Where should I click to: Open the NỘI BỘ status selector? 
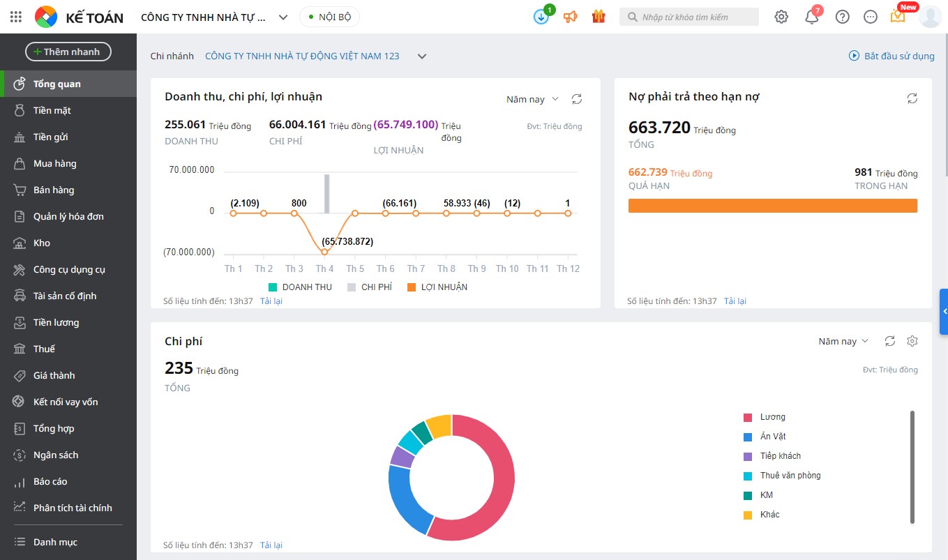coord(330,17)
